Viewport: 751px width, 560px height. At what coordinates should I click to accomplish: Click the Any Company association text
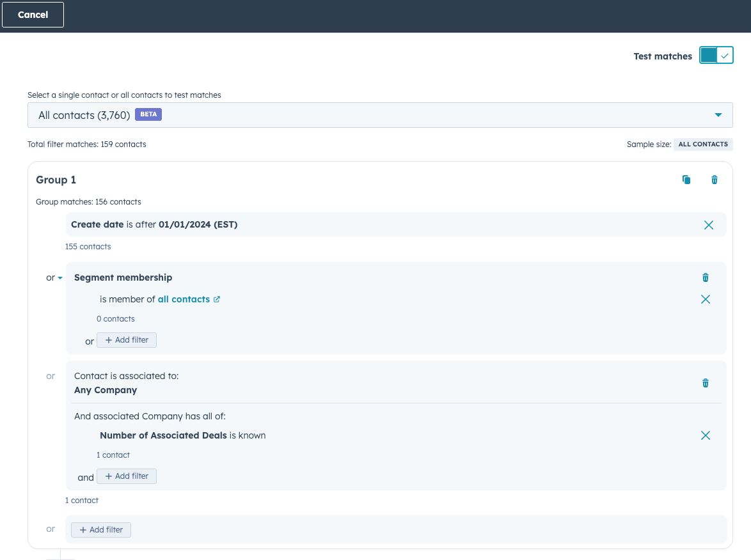coord(106,390)
